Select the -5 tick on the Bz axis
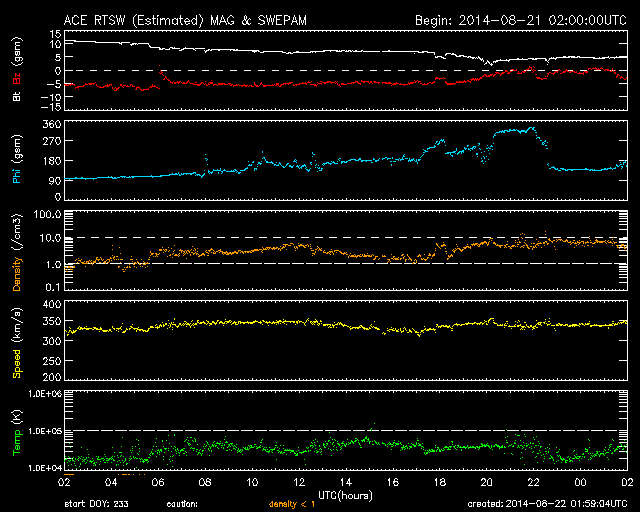This screenshot has width=640, height=512. coord(54,84)
